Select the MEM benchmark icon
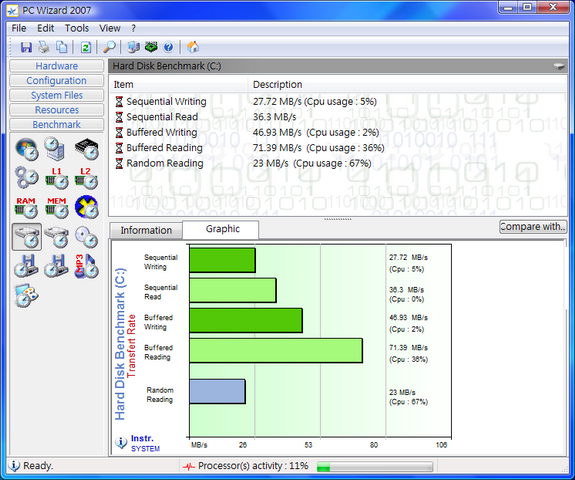Screen dimensions: 575x480 click(56, 208)
